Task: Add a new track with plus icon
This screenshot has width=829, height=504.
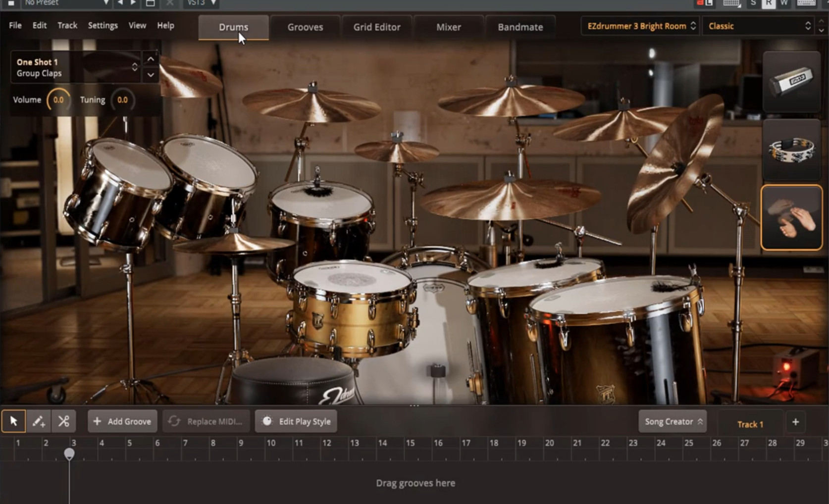Action: tap(795, 422)
